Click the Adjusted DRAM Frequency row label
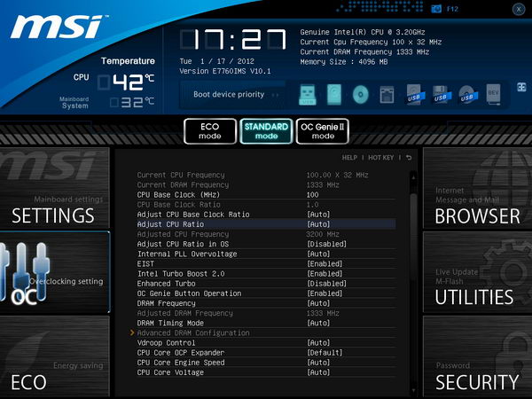The height and width of the screenshot is (399, 532). 185,313
